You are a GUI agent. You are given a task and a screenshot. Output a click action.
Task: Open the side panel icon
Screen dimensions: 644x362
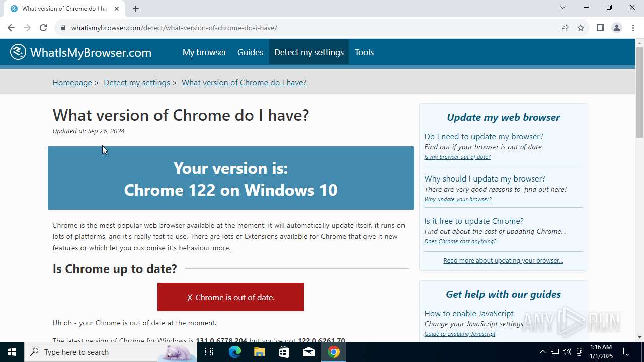pyautogui.click(x=601, y=28)
